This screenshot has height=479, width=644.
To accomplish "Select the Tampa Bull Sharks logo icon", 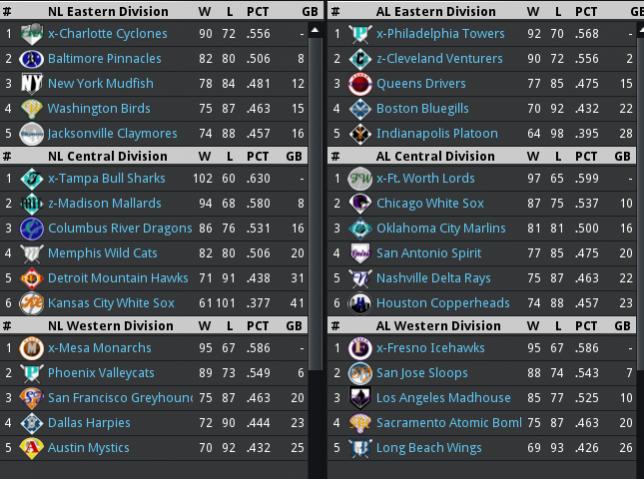I will point(31,179).
